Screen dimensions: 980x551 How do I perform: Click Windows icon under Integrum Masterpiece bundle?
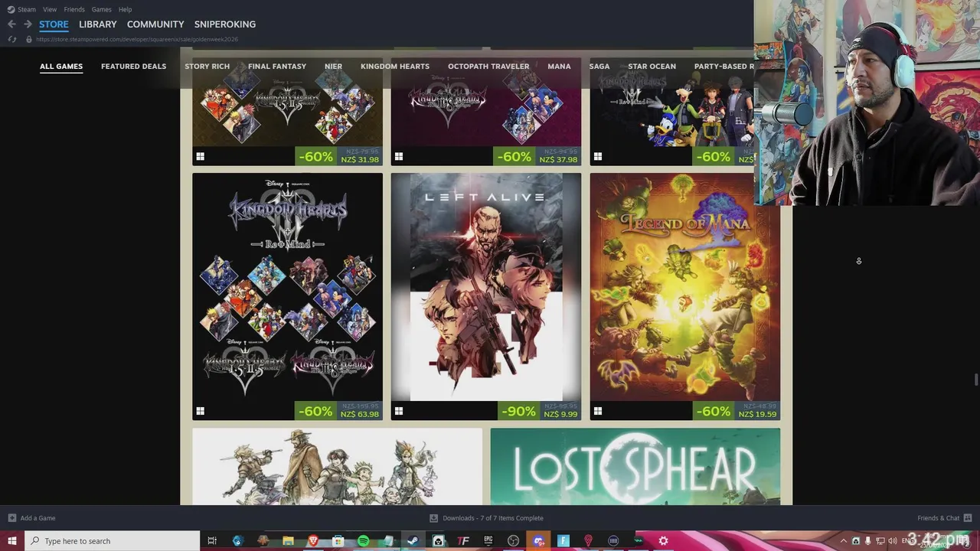click(200, 411)
